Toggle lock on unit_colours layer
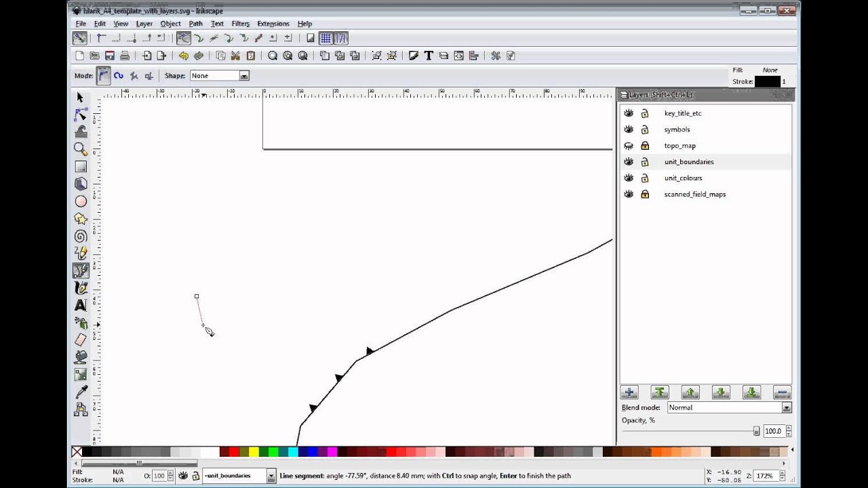This screenshot has width=868, height=488. [645, 178]
